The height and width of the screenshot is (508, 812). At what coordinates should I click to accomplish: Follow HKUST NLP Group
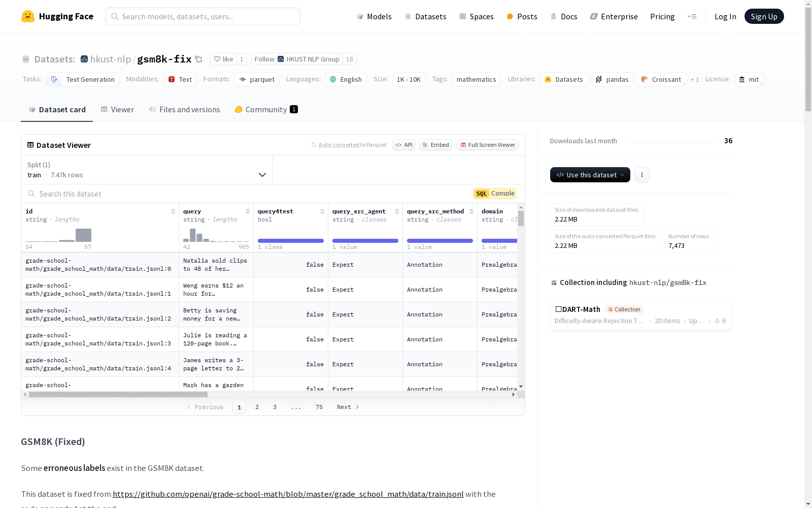point(297,59)
